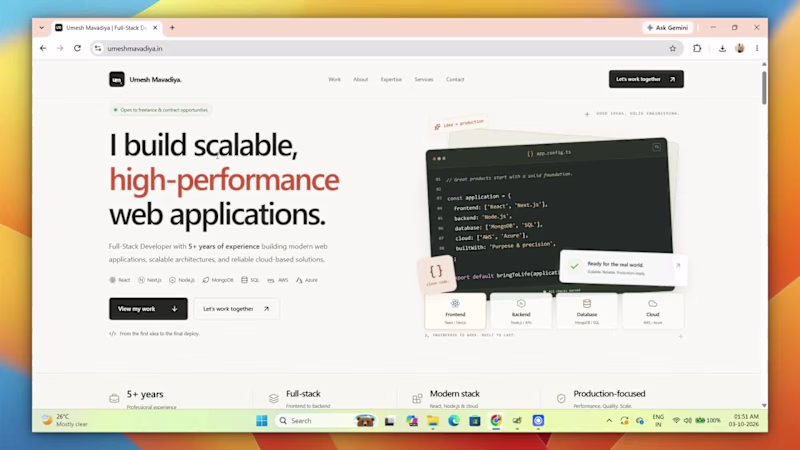Image resolution: width=800 pixels, height=450 pixels.
Task: Click the Frontend card in hero
Action: [x=455, y=311]
